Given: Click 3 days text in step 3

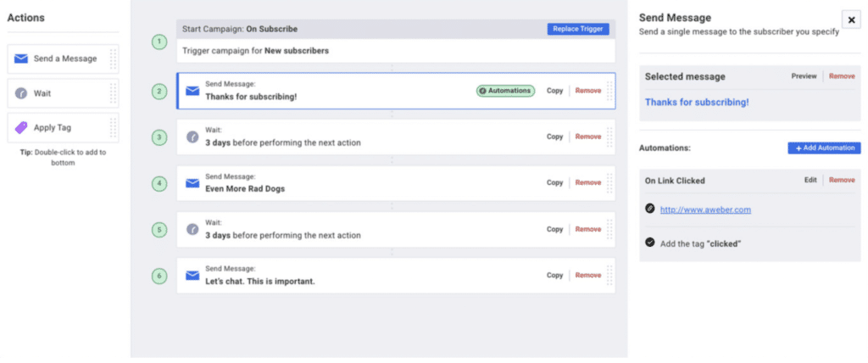Looking at the screenshot, I should coord(218,143).
